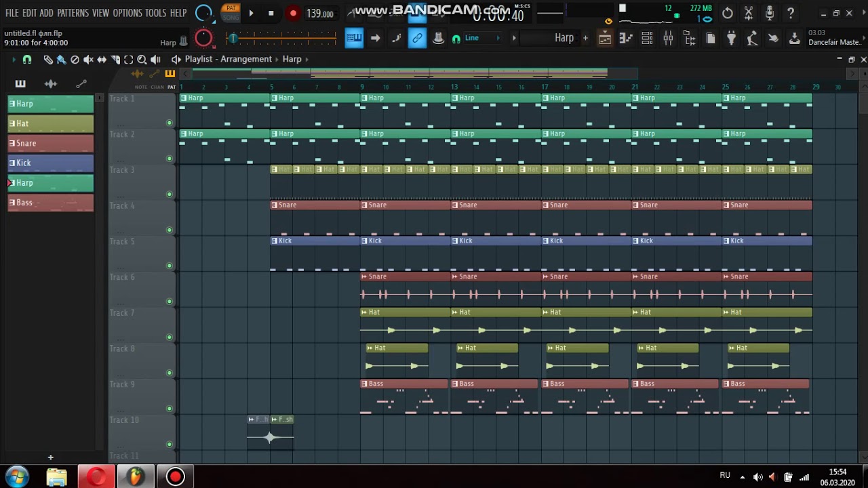
Task: Open the TOOLS menu
Action: pos(155,13)
